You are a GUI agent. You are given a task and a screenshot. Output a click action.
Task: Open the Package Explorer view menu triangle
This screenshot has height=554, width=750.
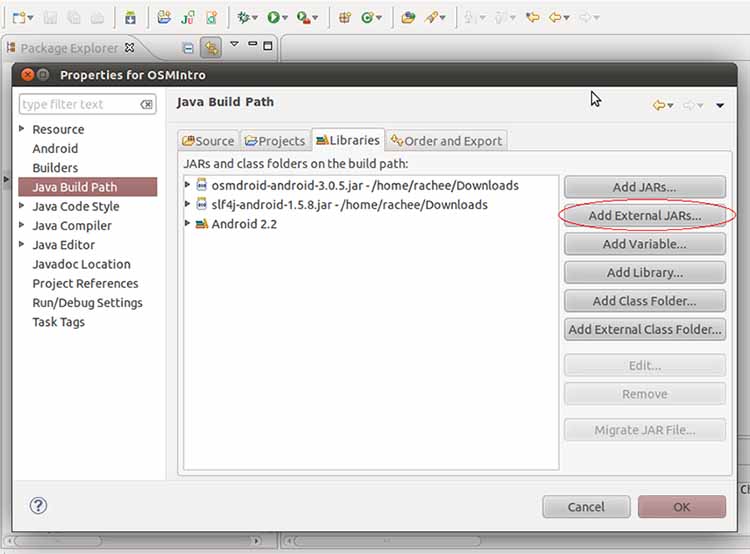point(234,44)
